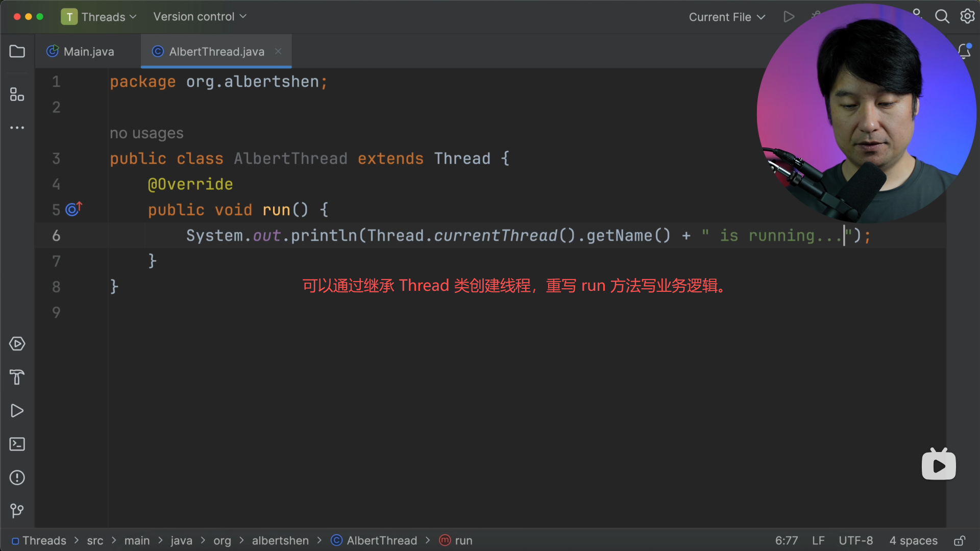The height and width of the screenshot is (551, 980).
Task: Click UTF-8 file encoding in status bar
Action: (x=855, y=541)
